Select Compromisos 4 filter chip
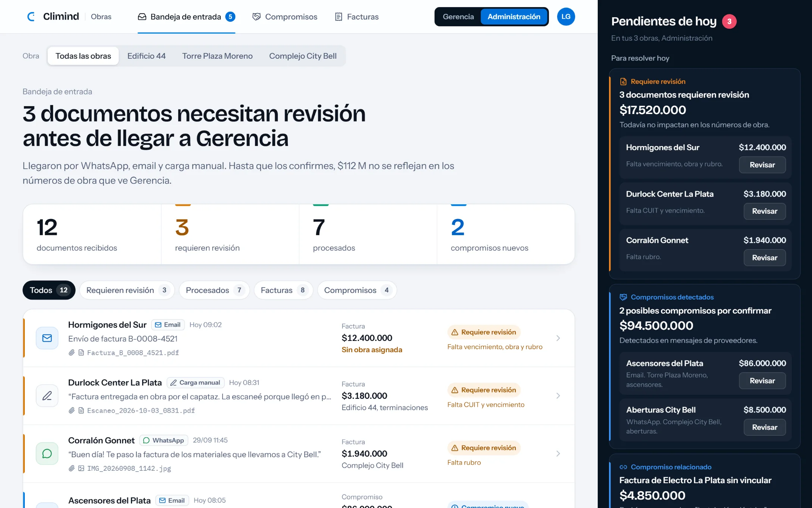The image size is (812, 508). 357,290
